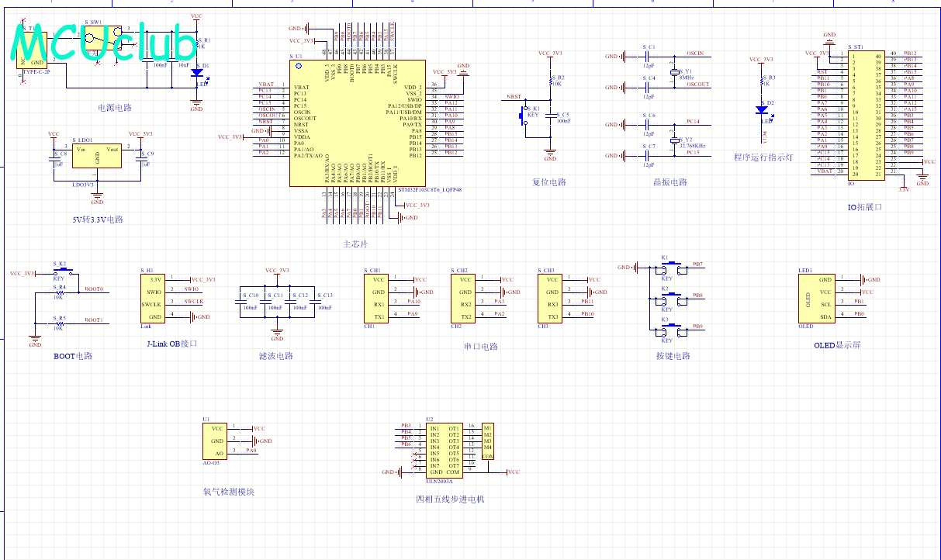Select the S_D1 power LED symbol
This screenshot has width=941, height=560.
[197, 73]
